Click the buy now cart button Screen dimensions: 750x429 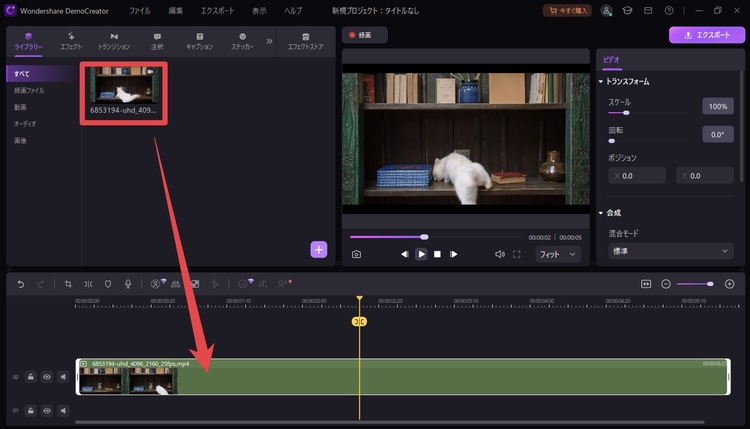(x=567, y=11)
